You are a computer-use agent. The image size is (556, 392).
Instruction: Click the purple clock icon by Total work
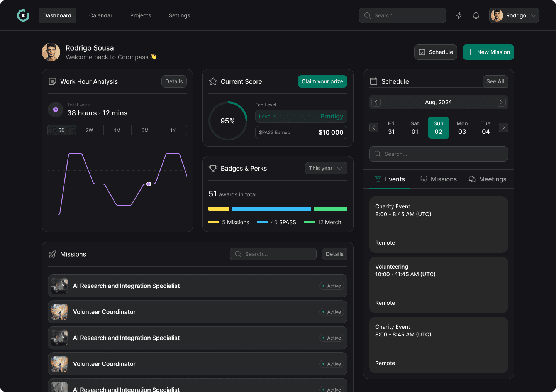56,110
